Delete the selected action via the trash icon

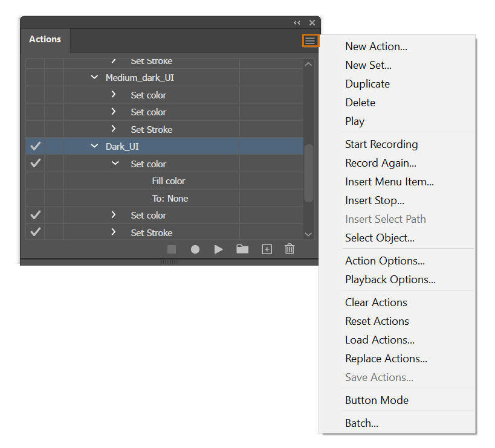tap(290, 249)
